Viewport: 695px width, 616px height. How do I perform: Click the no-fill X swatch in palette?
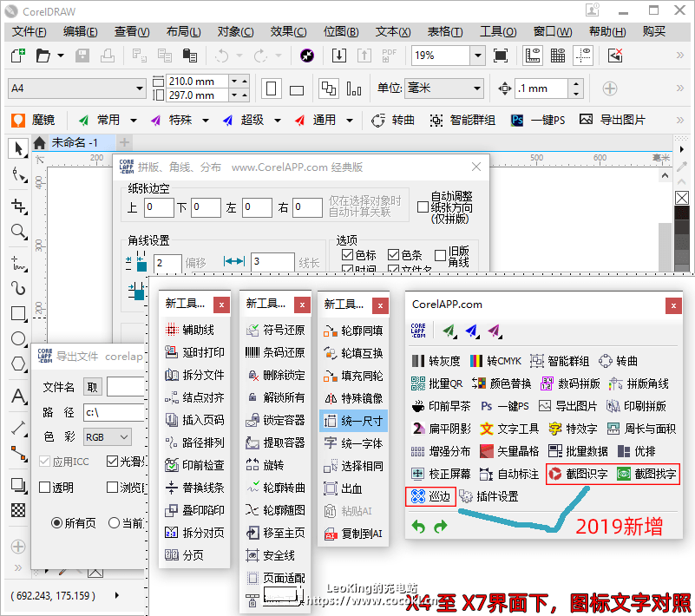[682, 198]
